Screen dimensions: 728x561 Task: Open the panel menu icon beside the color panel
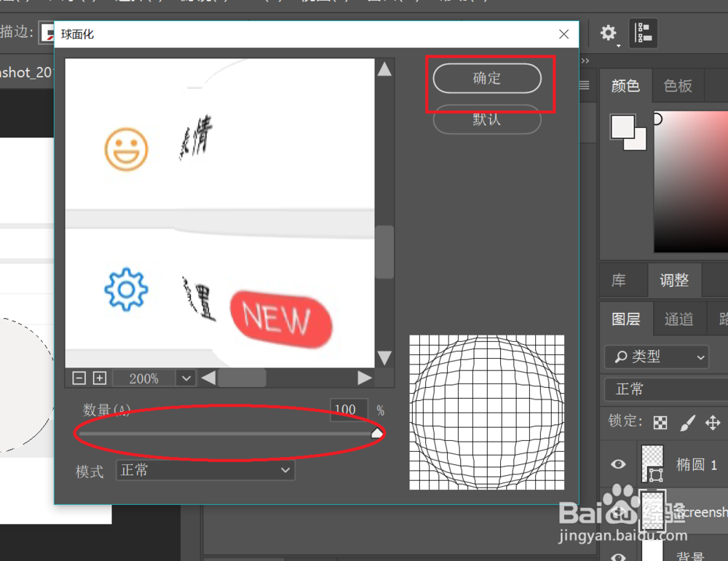[585, 85]
